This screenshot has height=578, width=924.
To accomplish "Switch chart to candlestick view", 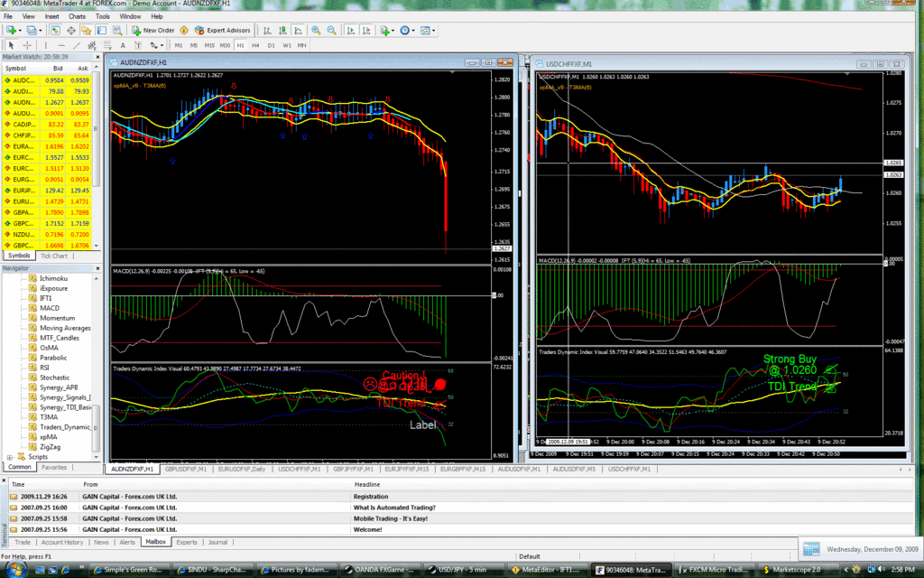I will tap(282, 30).
